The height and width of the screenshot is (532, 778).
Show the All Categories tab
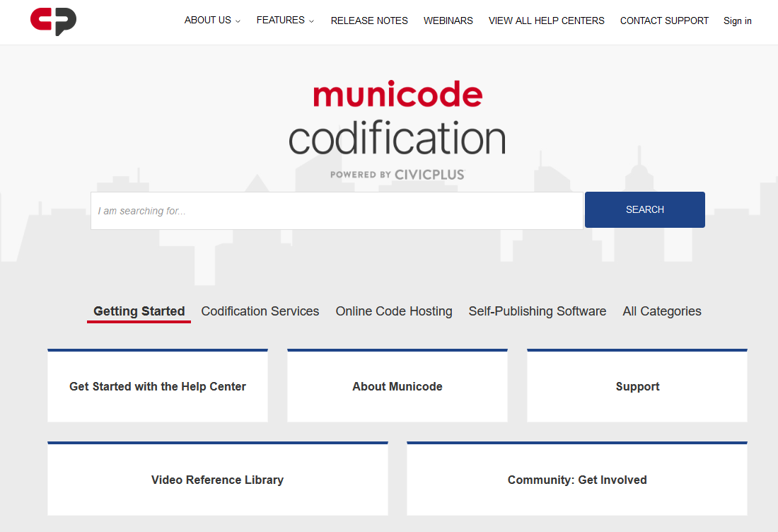pos(662,312)
